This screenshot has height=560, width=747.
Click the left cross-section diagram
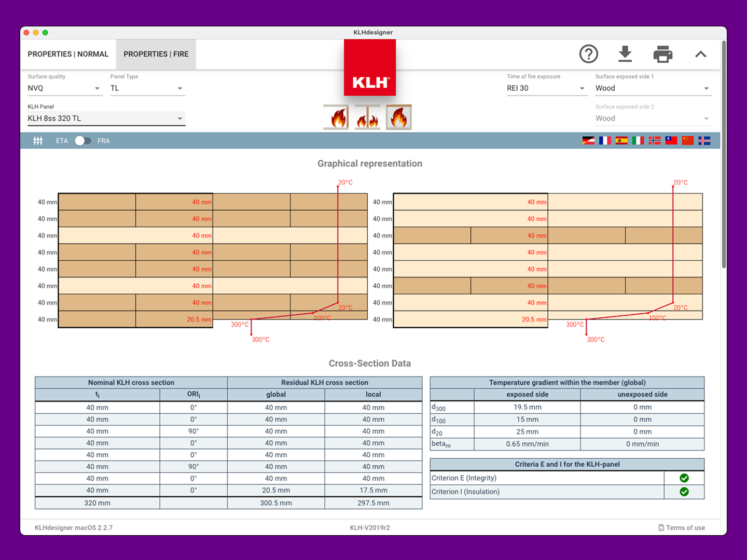(x=213, y=260)
